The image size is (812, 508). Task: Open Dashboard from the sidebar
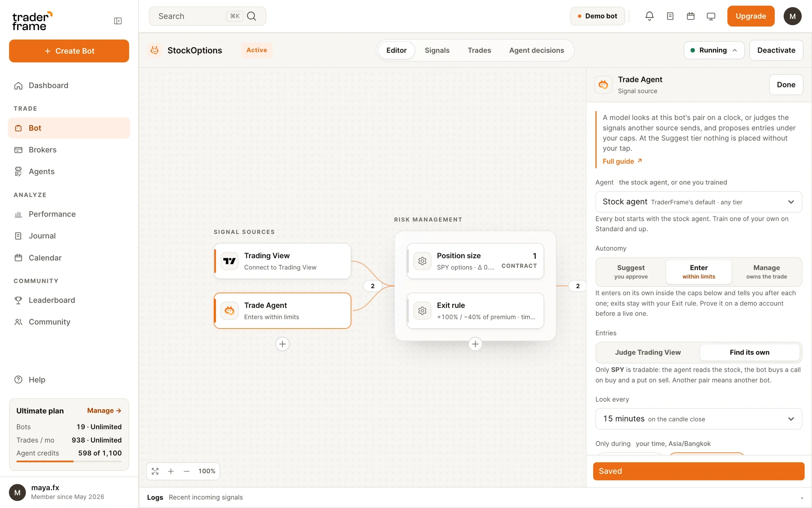pos(69,85)
